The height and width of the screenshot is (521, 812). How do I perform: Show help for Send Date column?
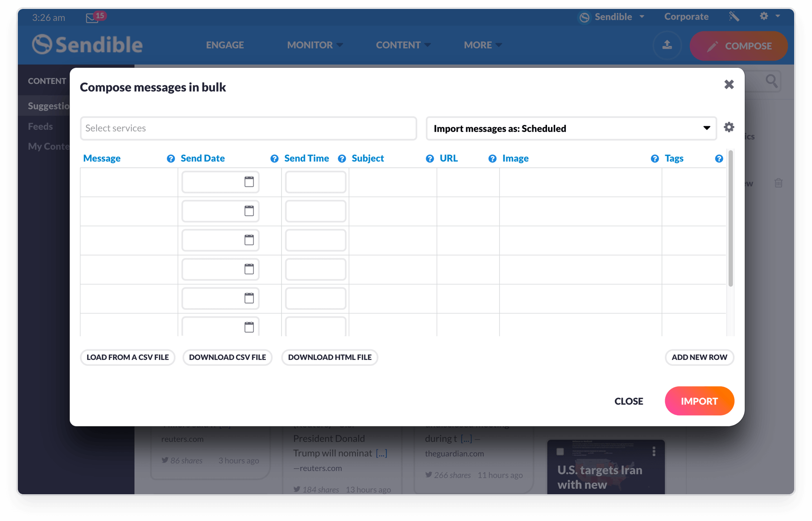click(274, 159)
